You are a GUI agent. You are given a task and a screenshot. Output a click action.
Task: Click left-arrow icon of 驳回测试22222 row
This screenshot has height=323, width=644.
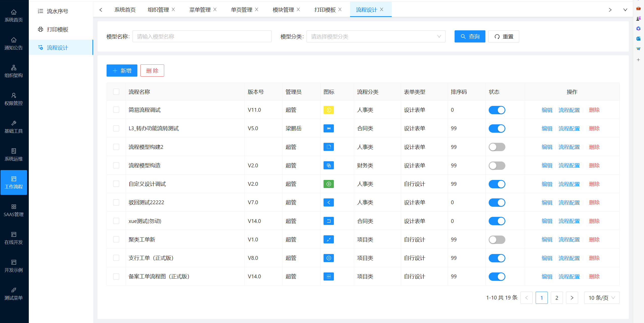(329, 202)
